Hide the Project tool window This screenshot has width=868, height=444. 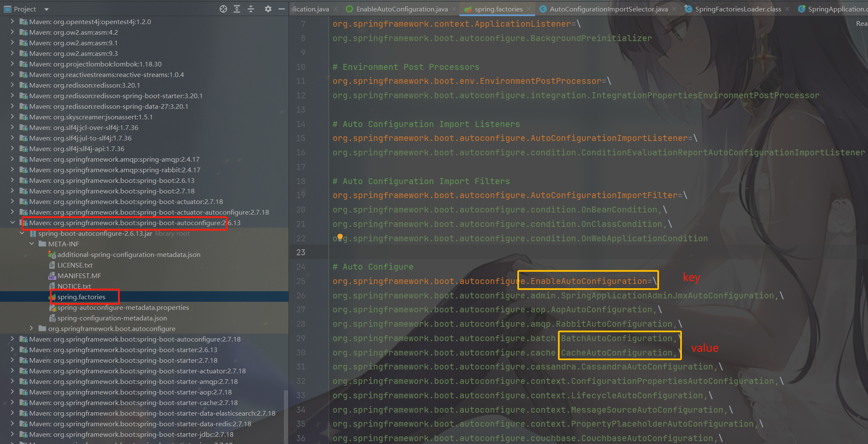pyautogui.click(x=282, y=9)
